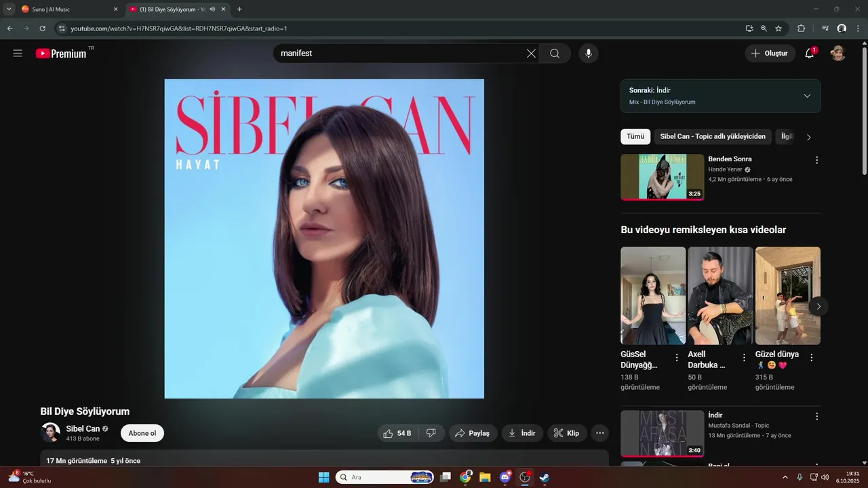
Task: Open the Windows Start menu
Action: pos(323,477)
